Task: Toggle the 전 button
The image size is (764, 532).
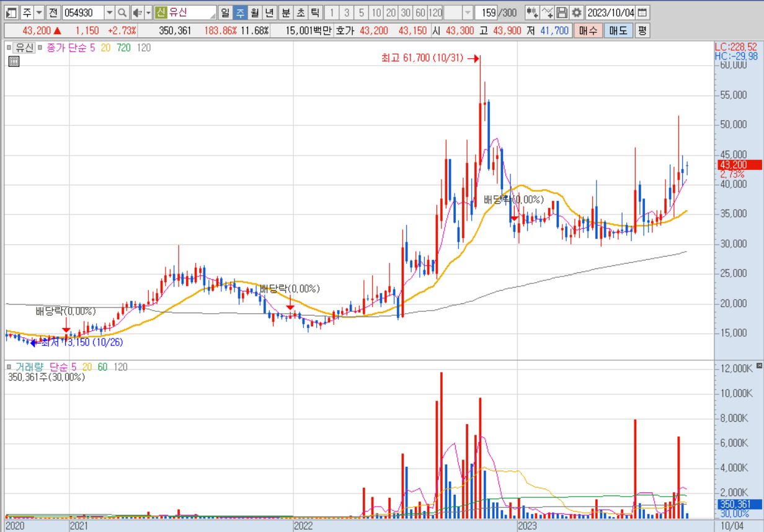Action: (53, 12)
